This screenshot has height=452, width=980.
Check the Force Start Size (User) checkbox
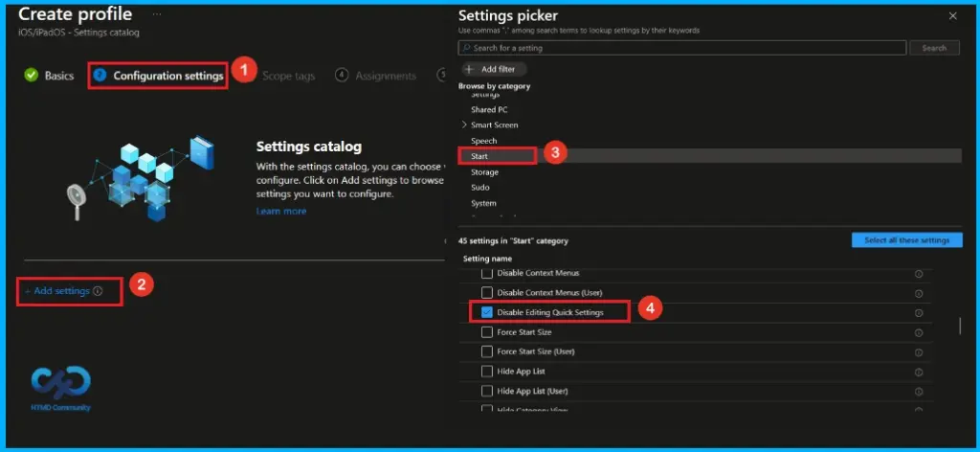coord(487,352)
